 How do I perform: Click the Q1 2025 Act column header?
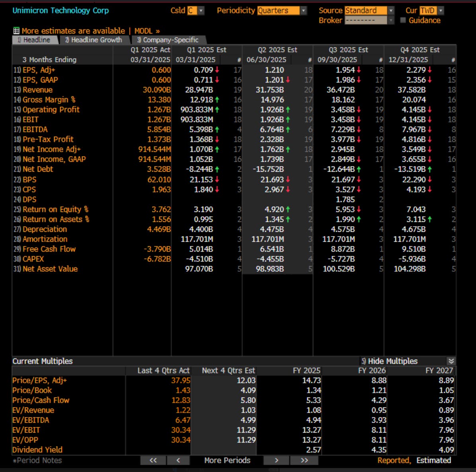(x=150, y=50)
